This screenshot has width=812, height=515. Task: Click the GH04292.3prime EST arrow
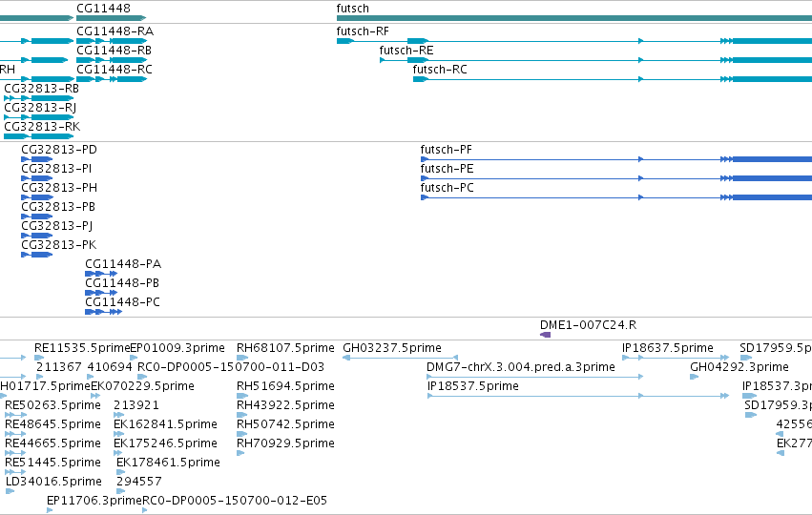click(695, 377)
